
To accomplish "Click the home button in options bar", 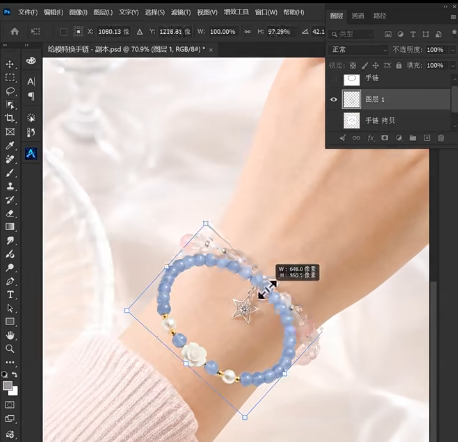I will (15, 32).
